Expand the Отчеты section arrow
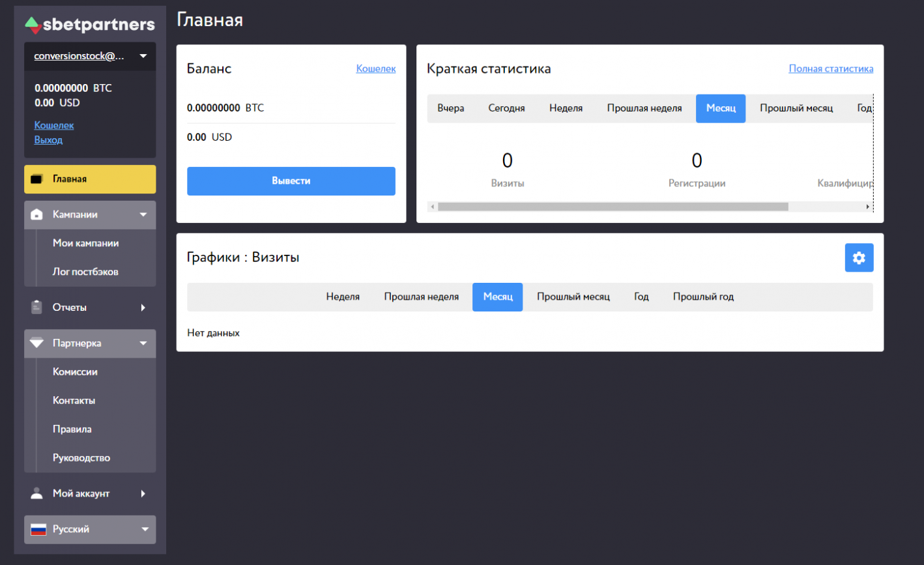The image size is (924, 565). [x=143, y=307]
